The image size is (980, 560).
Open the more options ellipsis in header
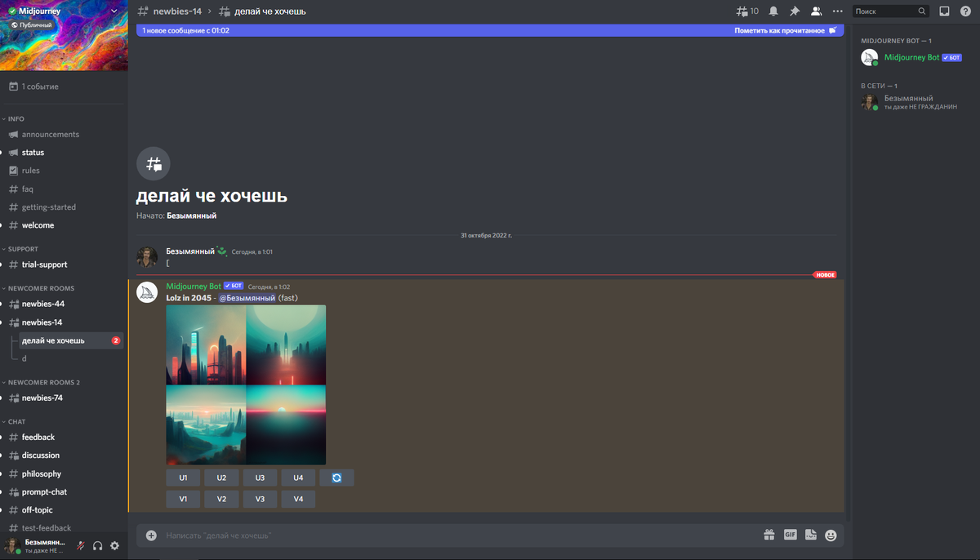(837, 11)
